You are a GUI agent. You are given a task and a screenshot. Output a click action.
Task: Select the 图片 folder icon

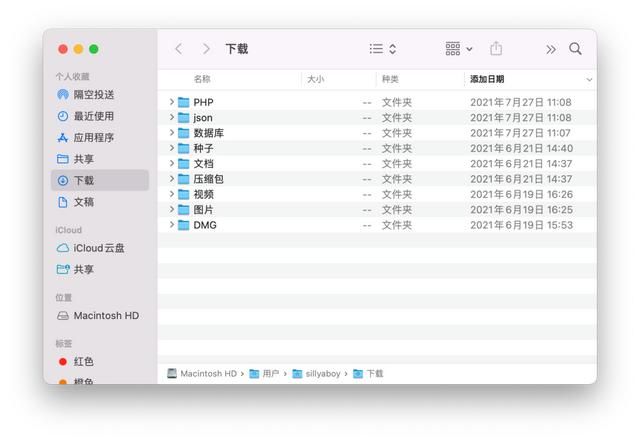(184, 209)
